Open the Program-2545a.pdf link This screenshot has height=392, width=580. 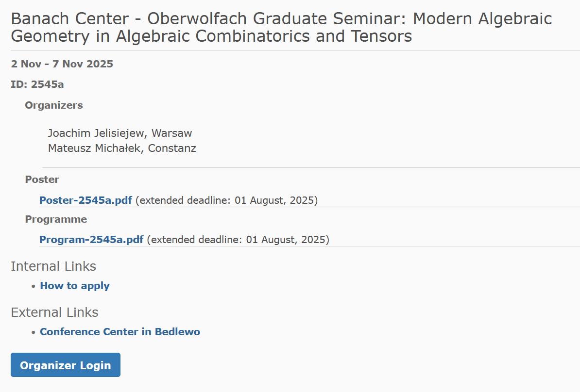point(91,240)
